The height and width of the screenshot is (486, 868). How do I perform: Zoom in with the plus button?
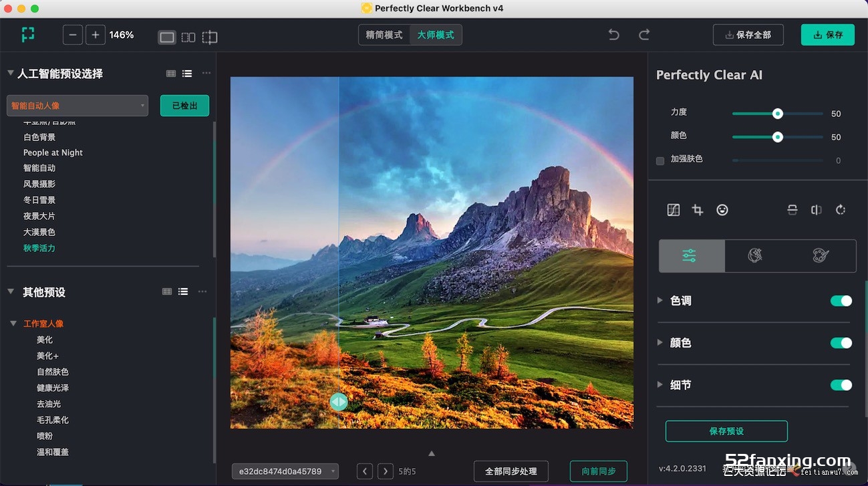(x=96, y=35)
